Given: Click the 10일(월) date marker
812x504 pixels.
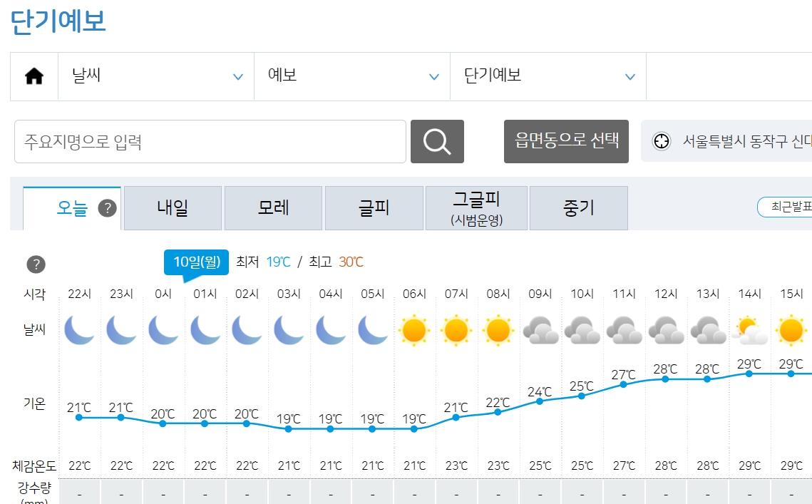Looking at the screenshot, I should (196, 262).
